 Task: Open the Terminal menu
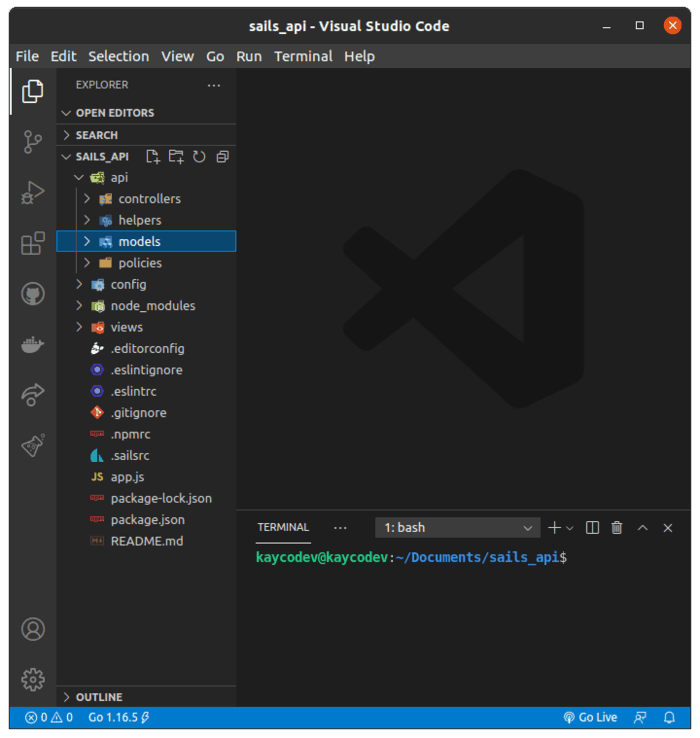pos(303,56)
